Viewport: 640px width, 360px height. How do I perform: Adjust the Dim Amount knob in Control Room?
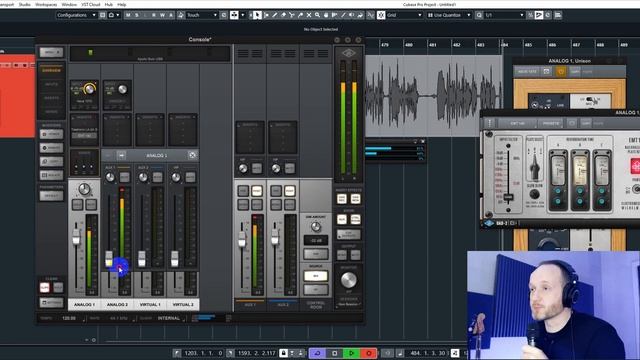(316, 226)
